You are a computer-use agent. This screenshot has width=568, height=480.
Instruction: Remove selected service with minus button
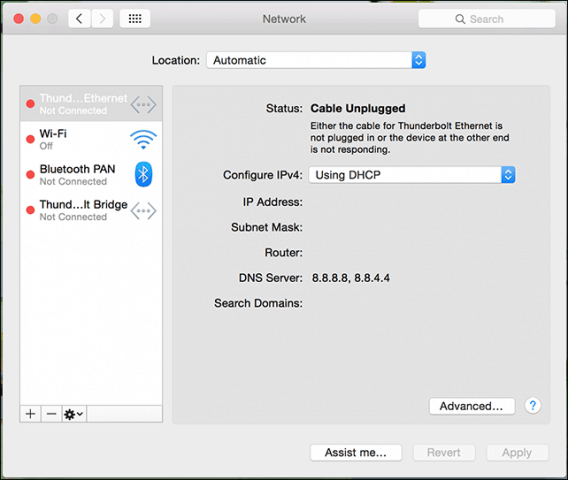click(51, 414)
